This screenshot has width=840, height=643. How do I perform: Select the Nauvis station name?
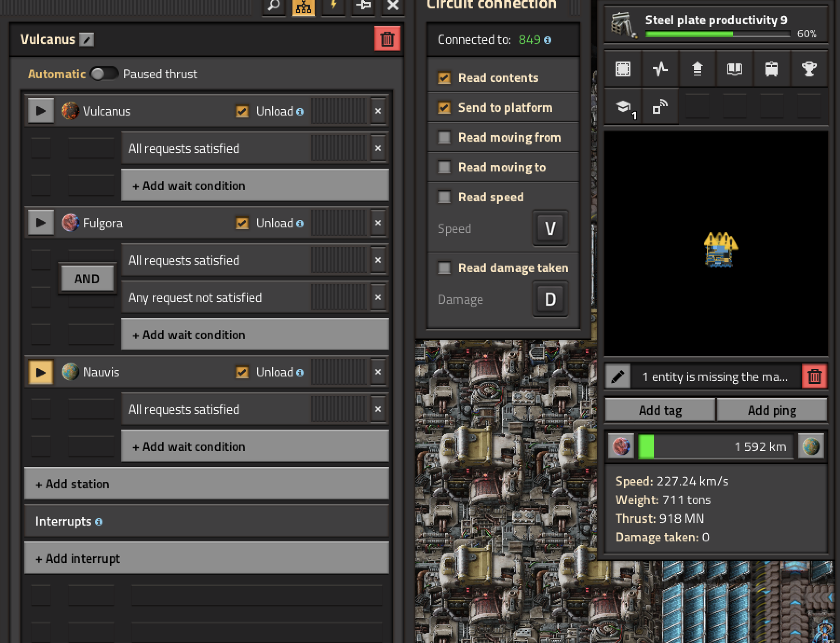tap(101, 372)
